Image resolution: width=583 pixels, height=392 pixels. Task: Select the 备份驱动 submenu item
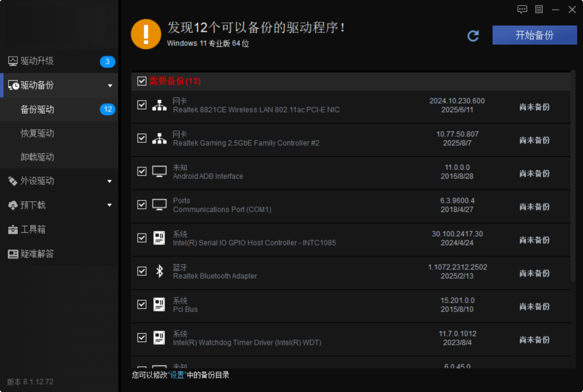pos(59,109)
